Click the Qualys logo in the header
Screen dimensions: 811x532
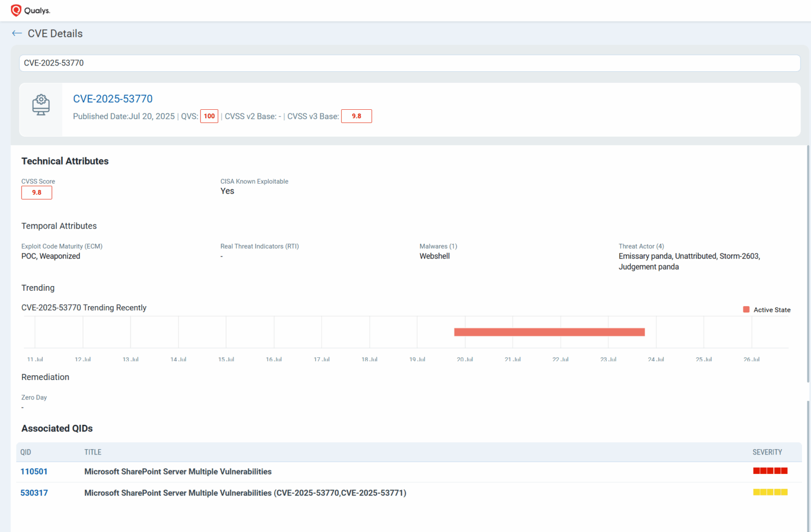pyautogui.click(x=30, y=10)
